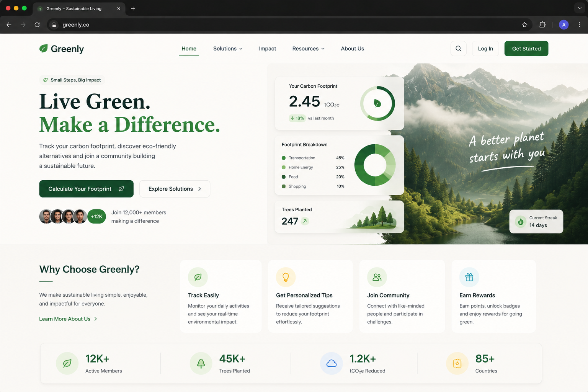Click the Track Easily leaf icon

[198, 277]
